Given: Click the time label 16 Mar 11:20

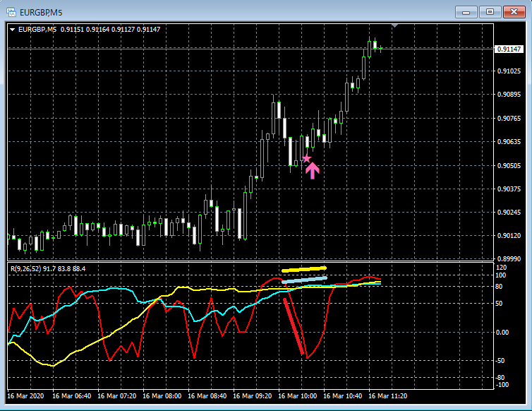Looking at the screenshot, I should 388,395.
